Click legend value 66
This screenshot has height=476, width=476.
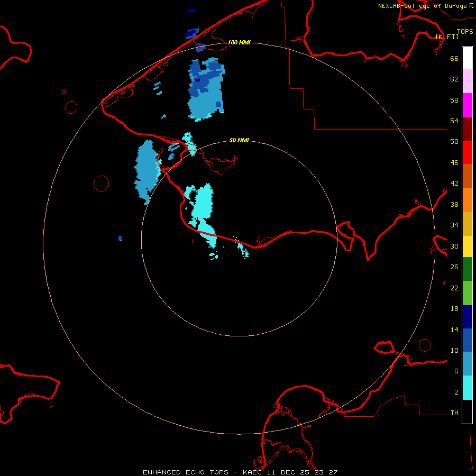[x=454, y=58]
